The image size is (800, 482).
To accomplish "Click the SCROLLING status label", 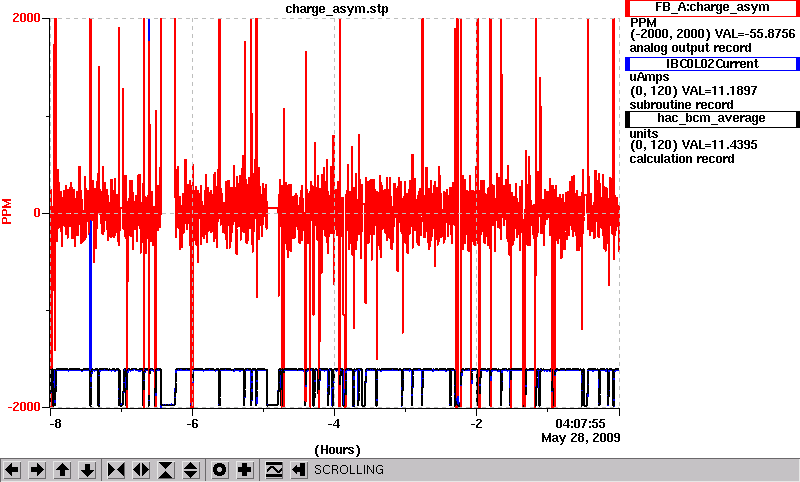I will 348,470.
